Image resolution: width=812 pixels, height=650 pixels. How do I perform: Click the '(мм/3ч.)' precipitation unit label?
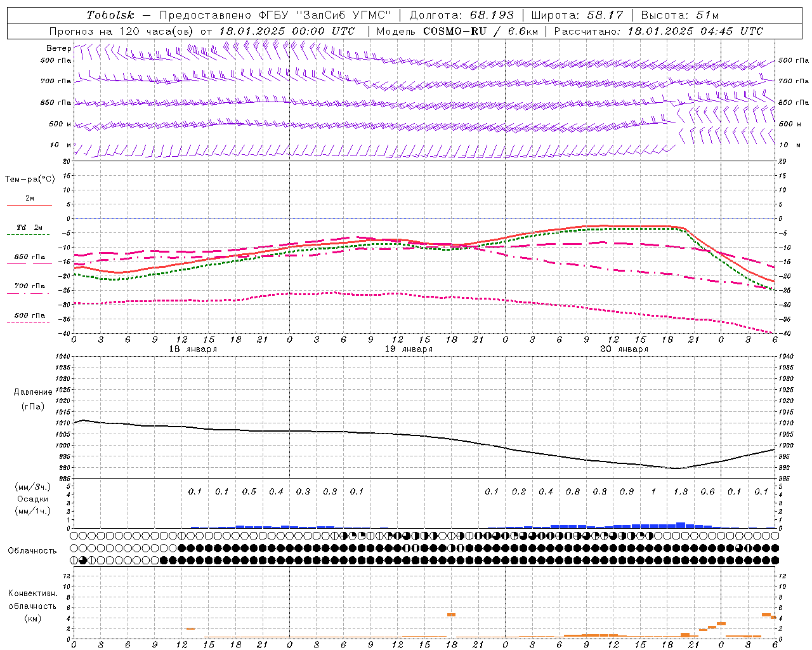click(33, 487)
